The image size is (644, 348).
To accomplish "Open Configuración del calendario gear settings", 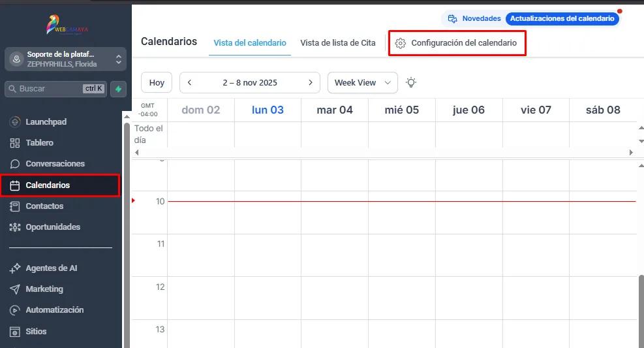I will pos(456,42).
